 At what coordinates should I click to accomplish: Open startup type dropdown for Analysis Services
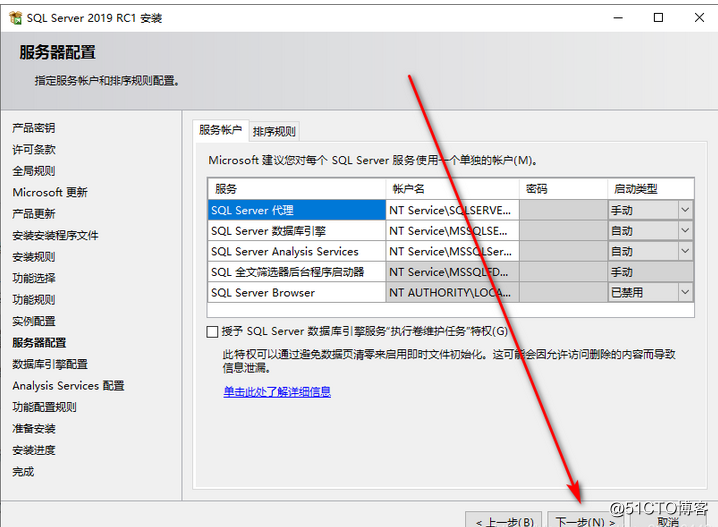685,251
